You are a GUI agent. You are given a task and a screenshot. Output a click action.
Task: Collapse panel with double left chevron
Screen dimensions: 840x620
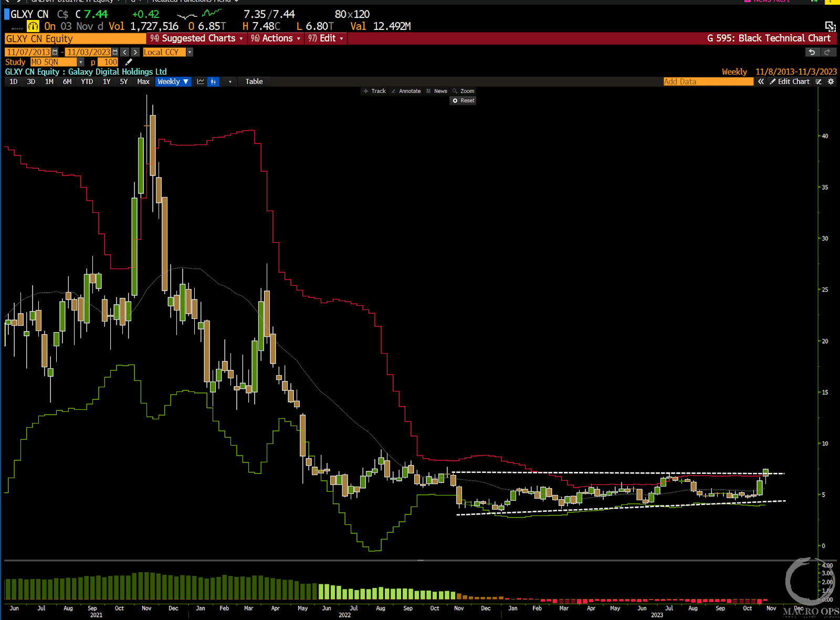click(761, 81)
